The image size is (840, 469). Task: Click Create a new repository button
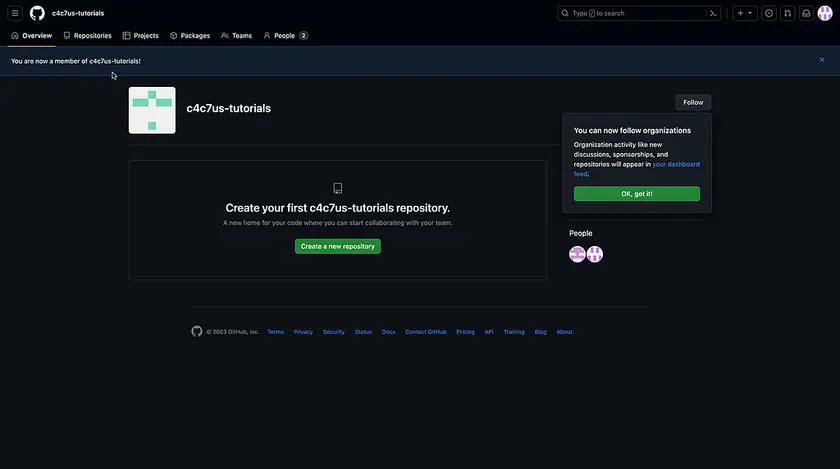[338, 246]
